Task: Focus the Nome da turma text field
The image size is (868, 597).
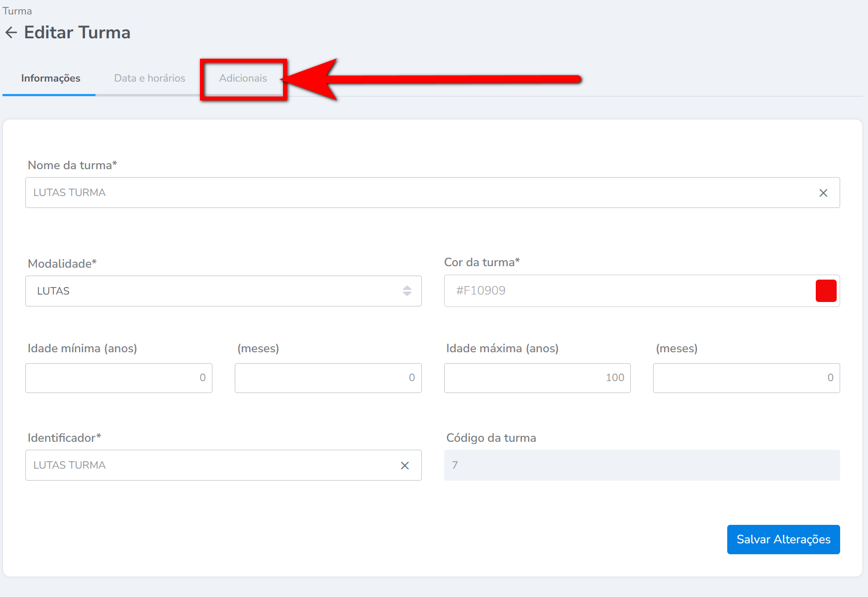Action: [x=418, y=193]
